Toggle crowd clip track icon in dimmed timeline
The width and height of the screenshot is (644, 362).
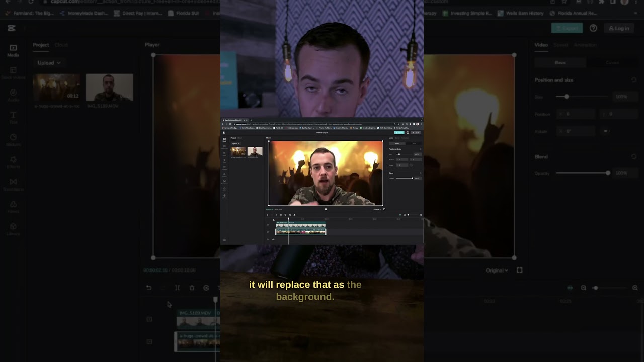pyautogui.click(x=149, y=342)
